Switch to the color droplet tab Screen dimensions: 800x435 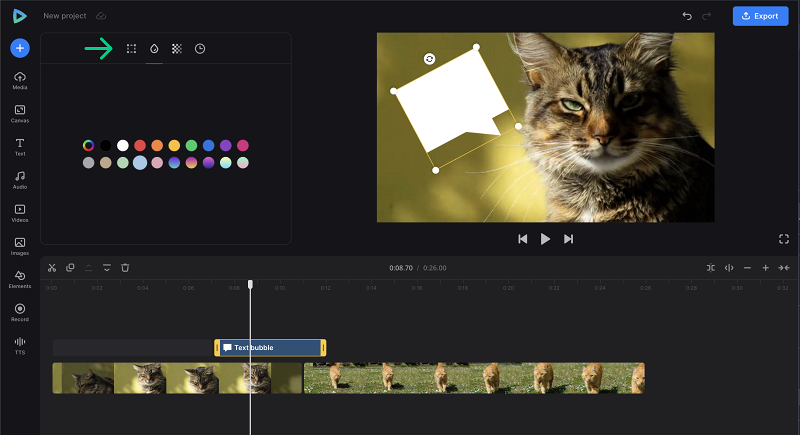pos(154,48)
